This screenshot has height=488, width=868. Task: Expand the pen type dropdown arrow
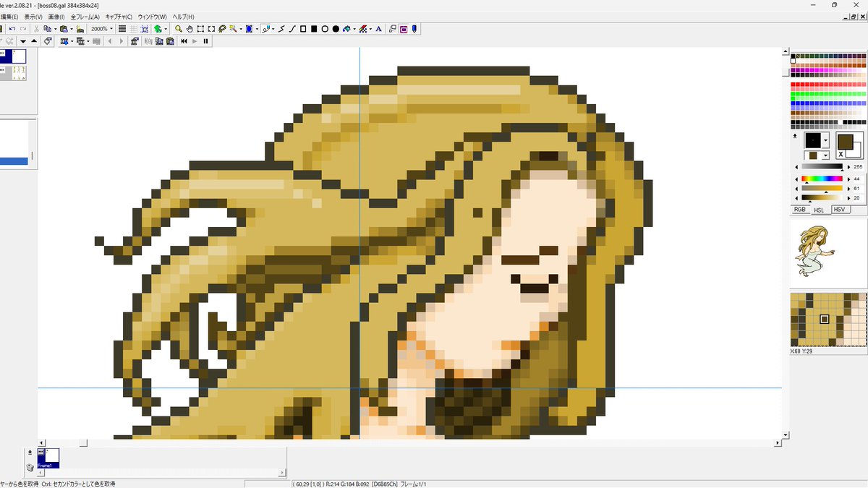(x=273, y=29)
